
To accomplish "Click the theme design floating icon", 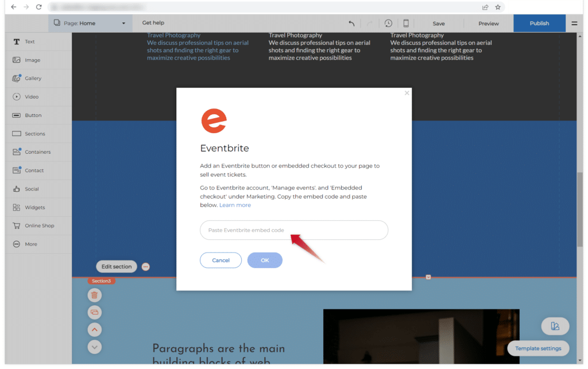I will 555,326.
